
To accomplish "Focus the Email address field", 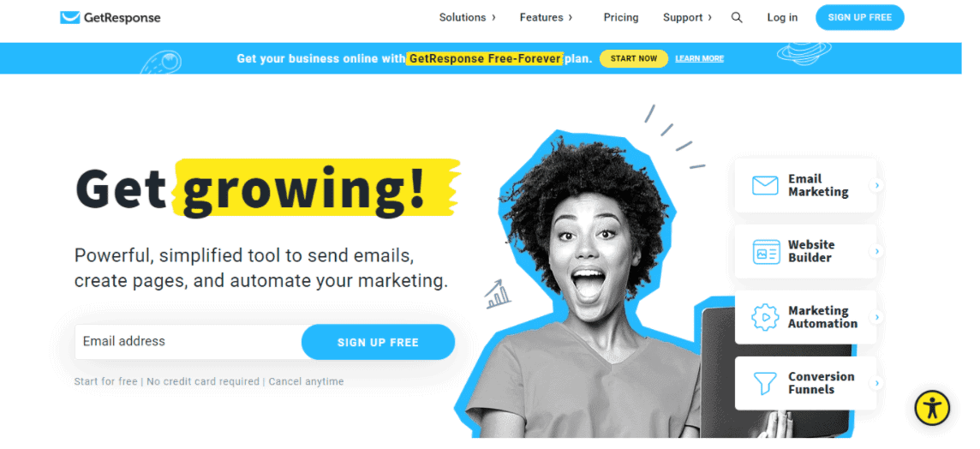I will tap(188, 342).
